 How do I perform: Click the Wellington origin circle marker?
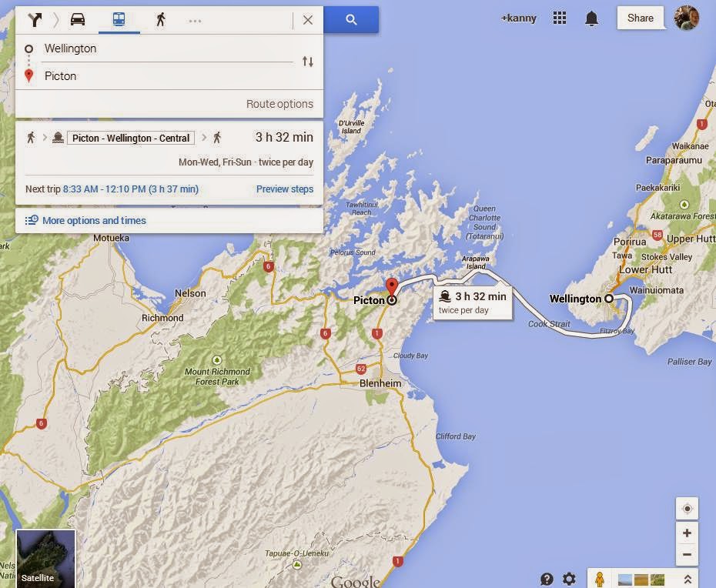coord(609,299)
